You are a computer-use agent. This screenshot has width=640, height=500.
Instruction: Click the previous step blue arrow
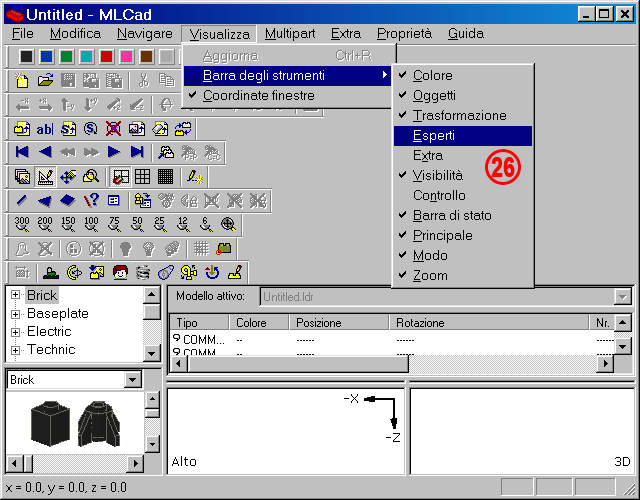(45, 152)
